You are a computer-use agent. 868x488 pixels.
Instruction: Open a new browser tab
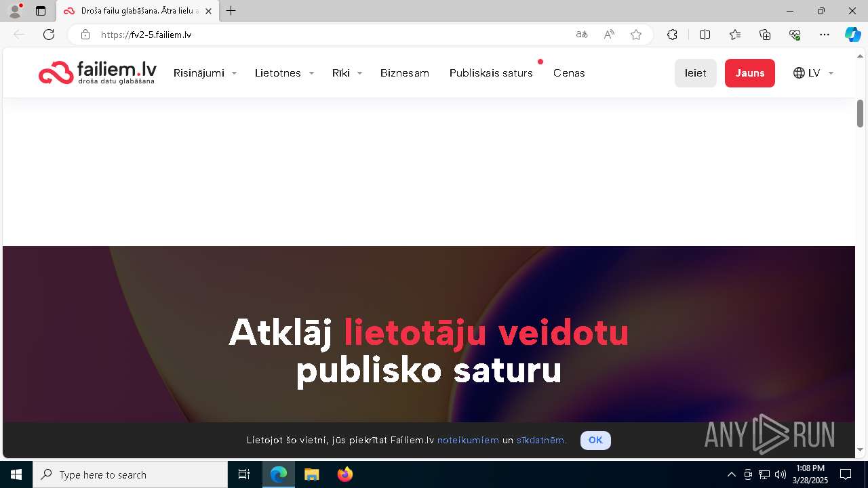pos(231,11)
